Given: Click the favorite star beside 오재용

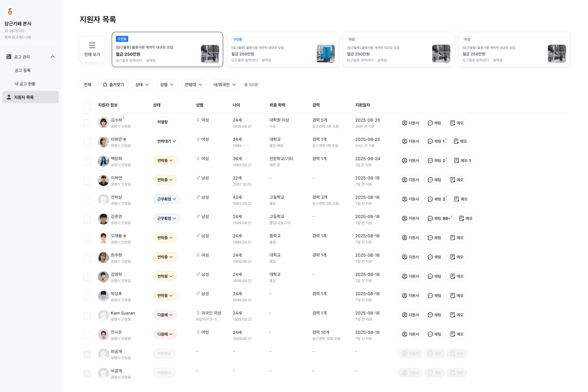Looking at the screenshot, I should coord(125,236).
